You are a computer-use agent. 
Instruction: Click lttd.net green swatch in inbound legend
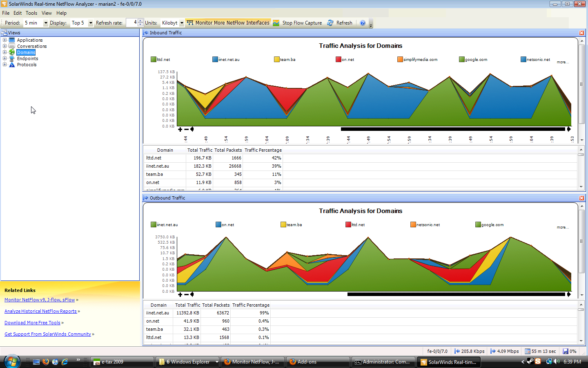click(x=154, y=59)
